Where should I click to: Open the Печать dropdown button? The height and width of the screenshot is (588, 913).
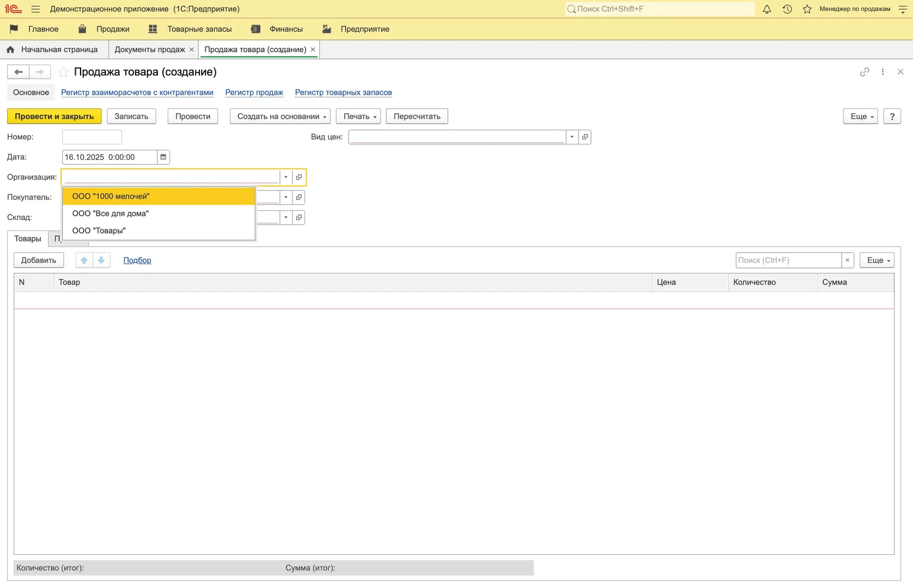tap(358, 117)
